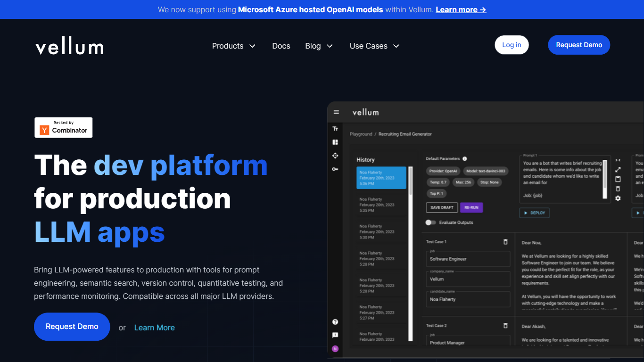Open the dashboard layout sidebar icon
Image resolution: width=644 pixels, height=362 pixels.
click(335, 142)
